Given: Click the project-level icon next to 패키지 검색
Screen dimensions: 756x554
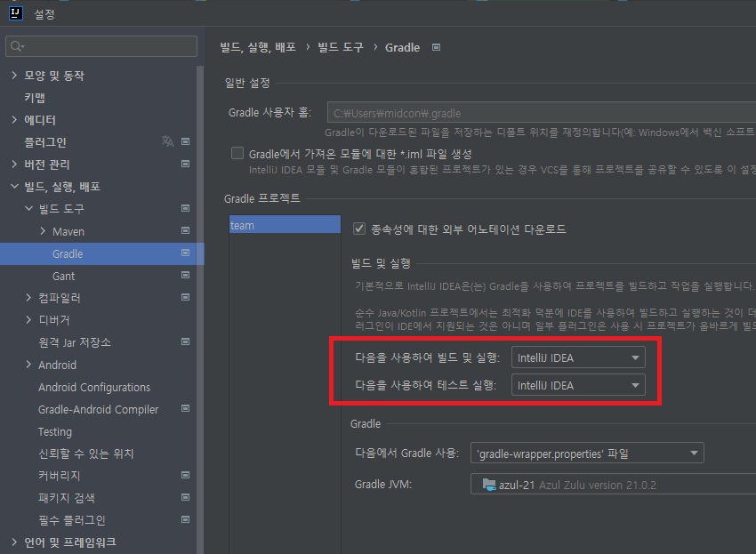Looking at the screenshot, I should click(185, 497).
